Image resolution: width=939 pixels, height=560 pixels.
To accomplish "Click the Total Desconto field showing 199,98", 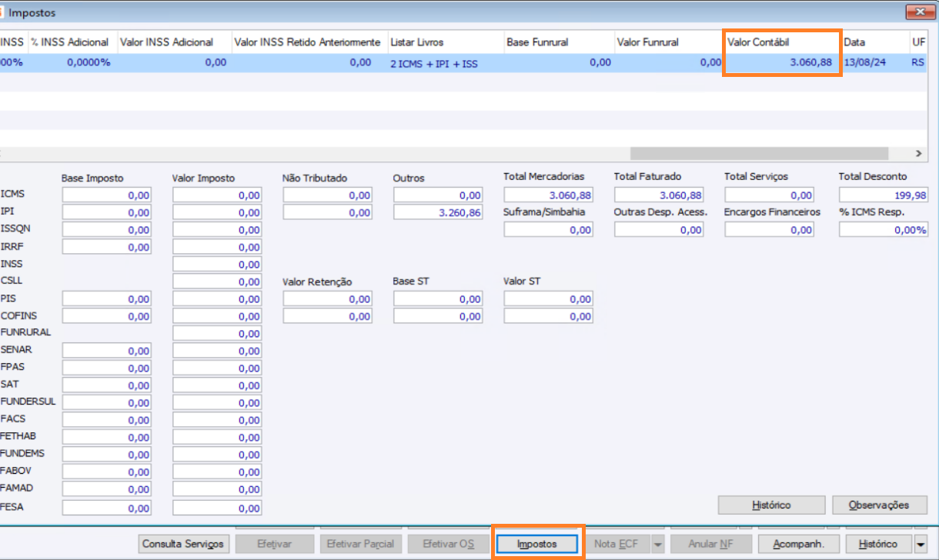I will [x=884, y=195].
